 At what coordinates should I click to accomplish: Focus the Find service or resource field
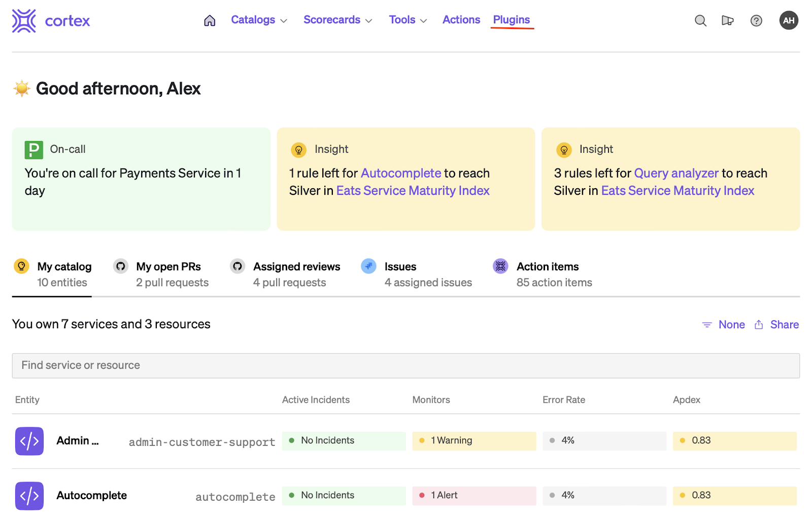click(405, 365)
